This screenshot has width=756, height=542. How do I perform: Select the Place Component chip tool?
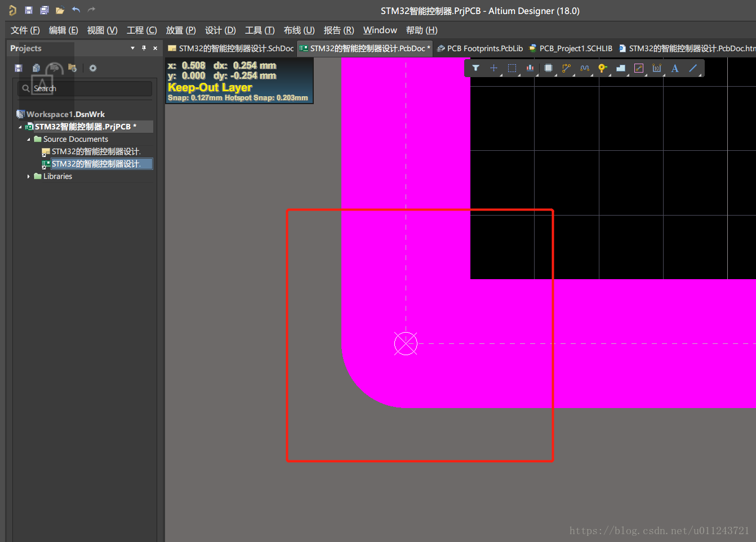[548, 68]
